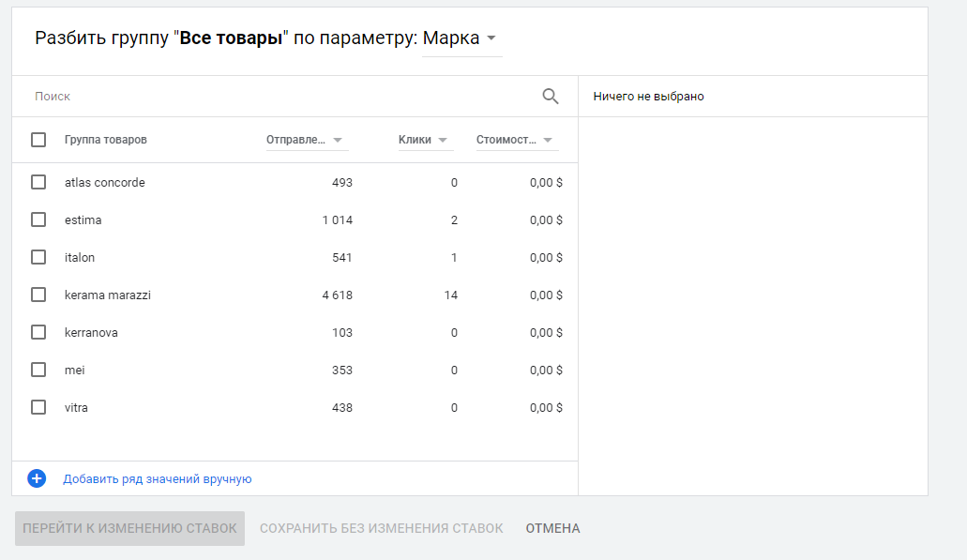
Task: Click the value 1 014 for estima
Action: pos(338,220)
